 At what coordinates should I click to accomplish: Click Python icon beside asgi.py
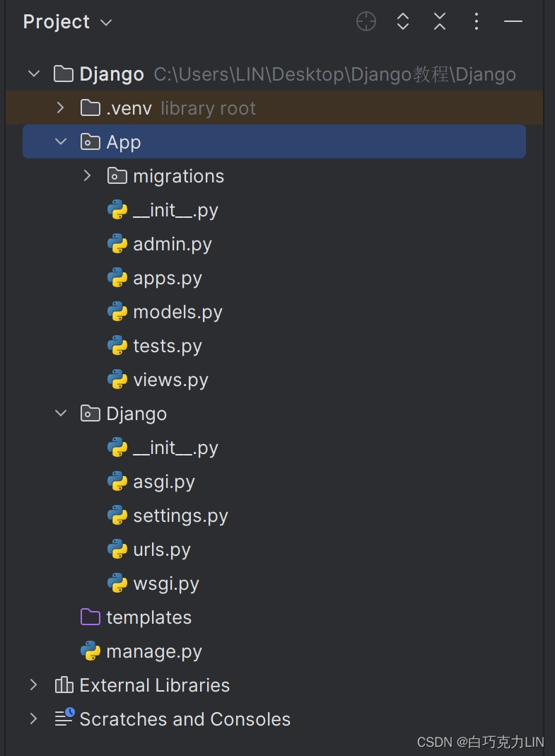pyautogui.click(x=117, y=481)
